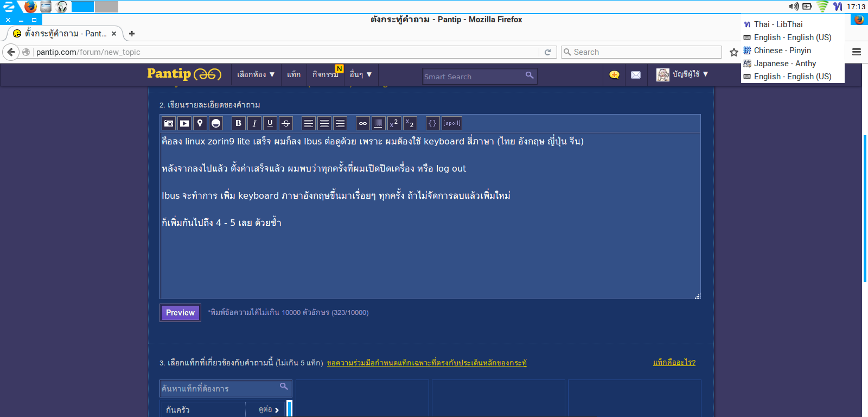
Task: Align text center
Action: click(x=324, y=123)
